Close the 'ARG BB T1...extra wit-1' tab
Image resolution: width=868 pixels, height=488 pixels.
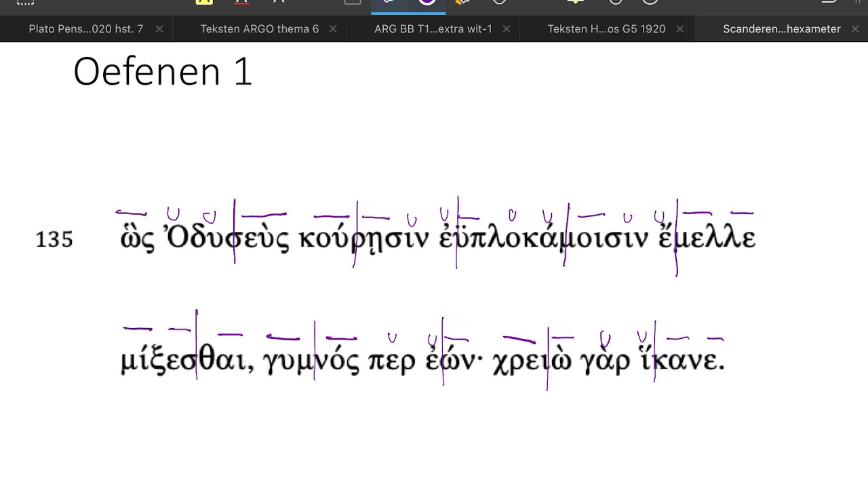[507, 29]
